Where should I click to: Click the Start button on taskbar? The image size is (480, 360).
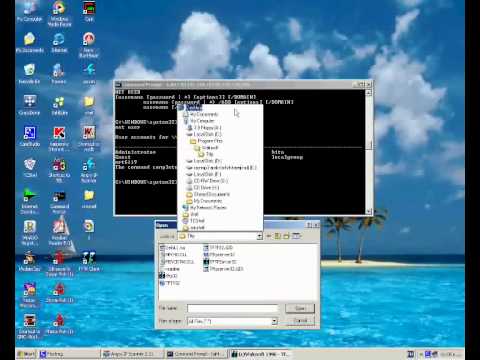(x=26, y=354)
